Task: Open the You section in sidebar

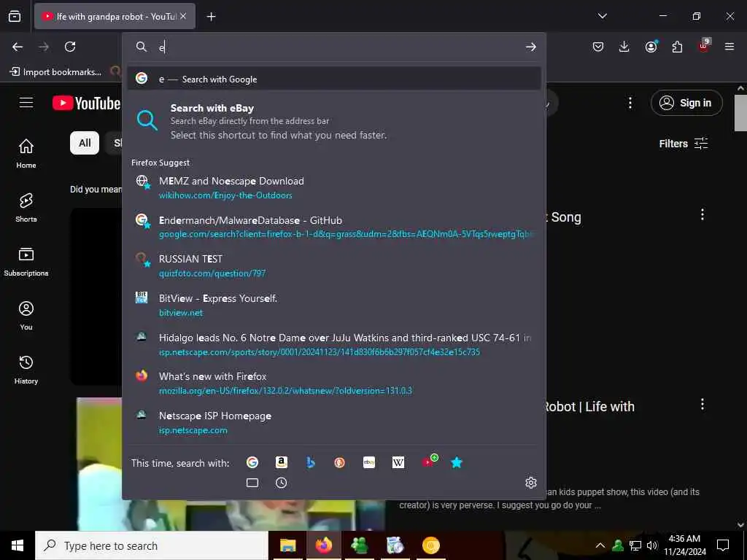Action: [26, 315]
